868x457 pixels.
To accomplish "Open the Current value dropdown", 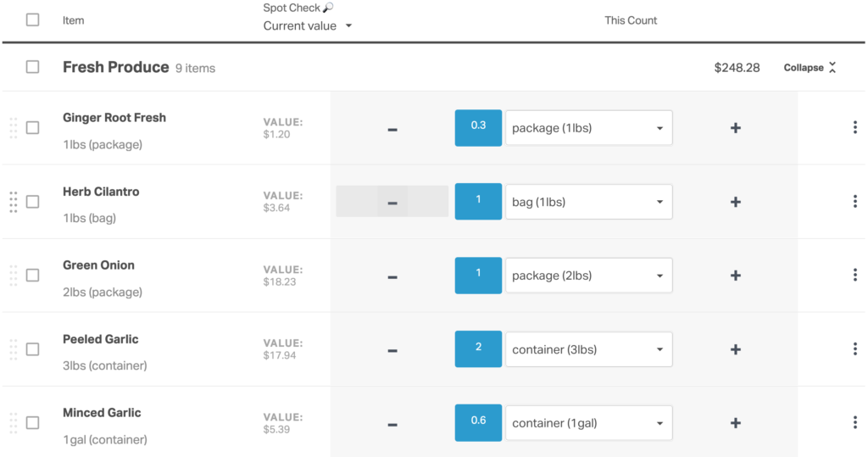I will point(308,26).
